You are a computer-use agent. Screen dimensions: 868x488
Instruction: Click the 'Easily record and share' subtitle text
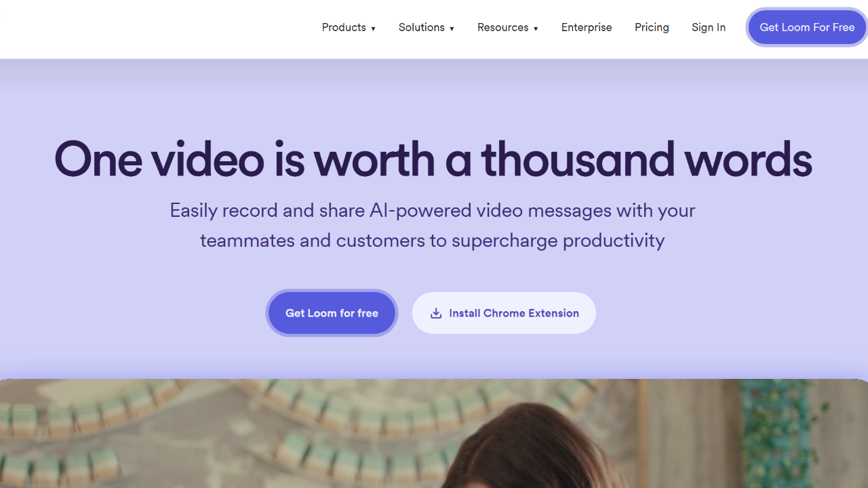coord(433,210)
